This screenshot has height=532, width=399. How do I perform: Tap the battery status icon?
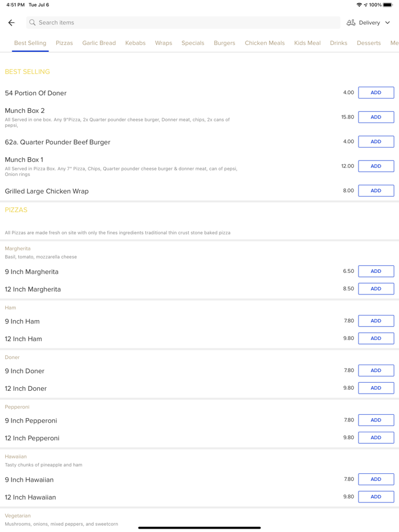388,5
